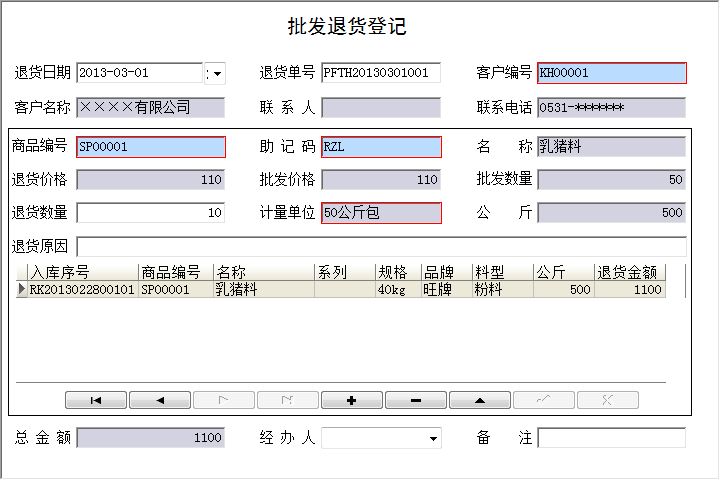Click the edit record triangle button
Viewport: 720px width, 480px height.
point(480,400)
